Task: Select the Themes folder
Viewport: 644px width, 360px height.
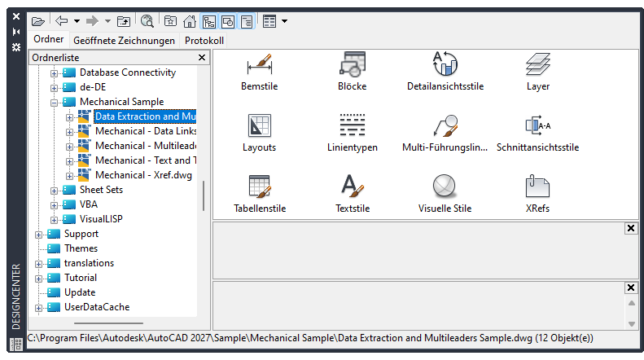Action: [x=81, y=248]
